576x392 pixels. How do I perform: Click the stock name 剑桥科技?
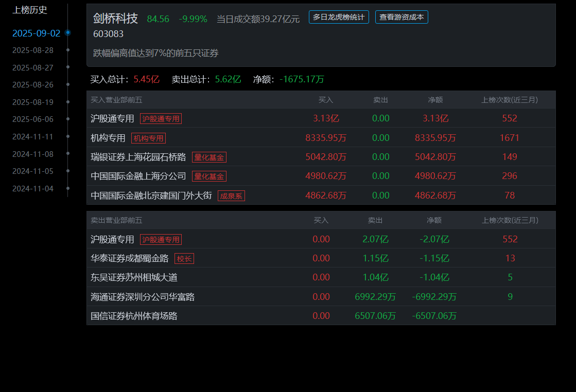click(115, 19)
